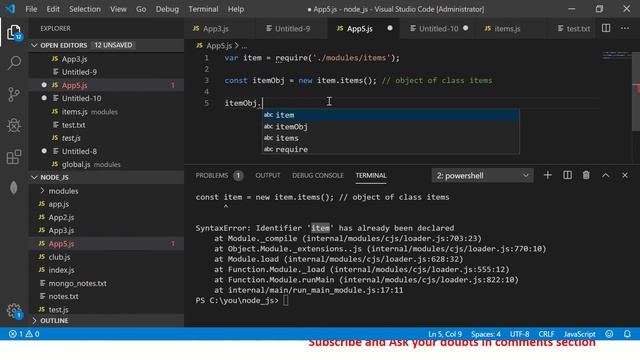Click the editor vertical scrollbar
Screen dimensions: 640x360
coord(636,90)
